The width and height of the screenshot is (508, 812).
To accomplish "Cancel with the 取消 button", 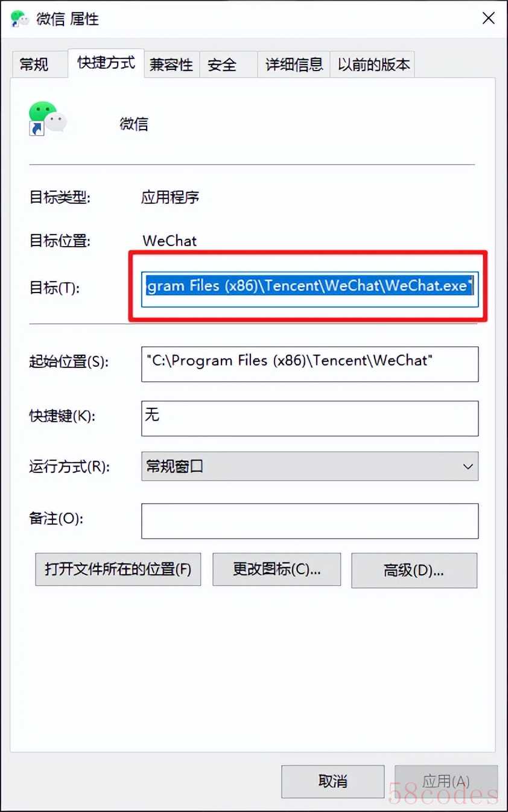I will coord(333,781).
